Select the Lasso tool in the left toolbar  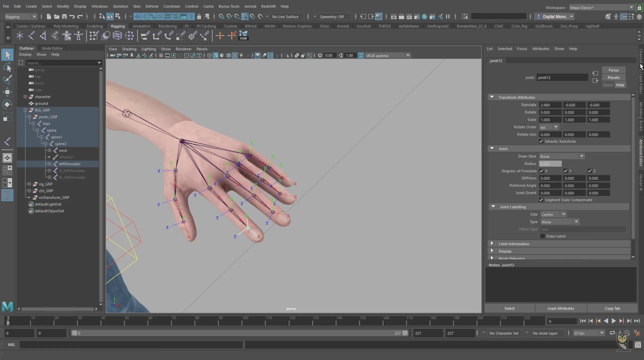click(x=8, y=67)
